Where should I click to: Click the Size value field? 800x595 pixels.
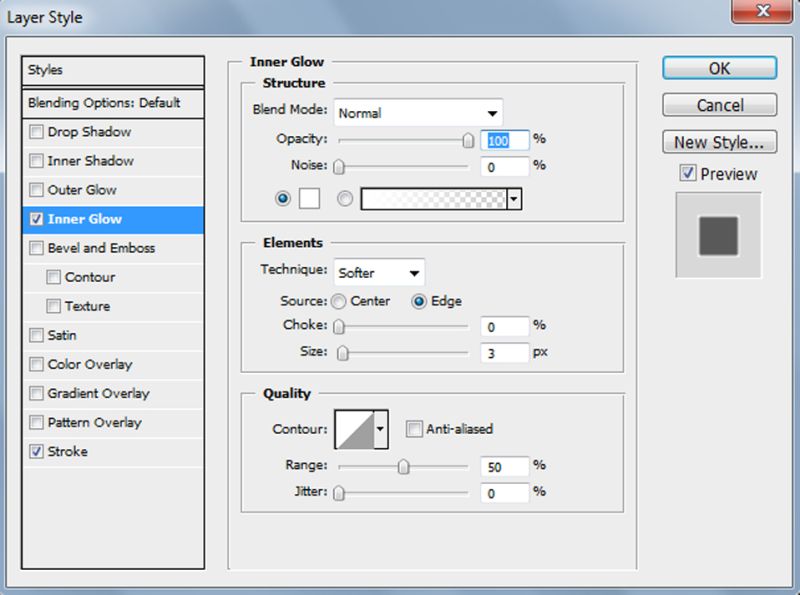click(x=505, y=353)
